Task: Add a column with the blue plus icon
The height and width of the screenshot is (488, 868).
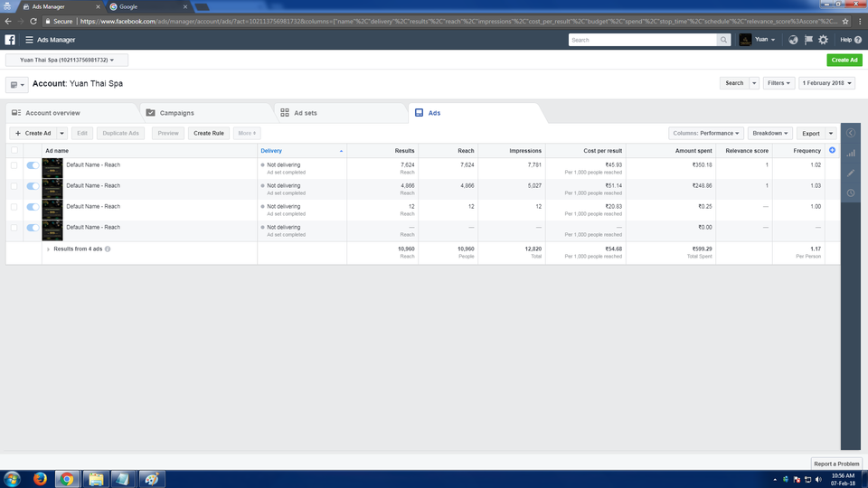Action: pos(832,151)
